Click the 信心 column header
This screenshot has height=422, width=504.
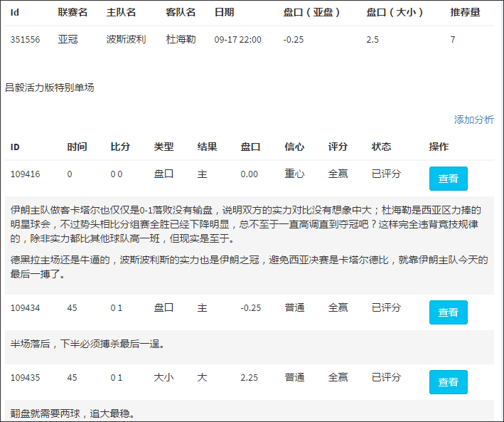coord(294,147)
